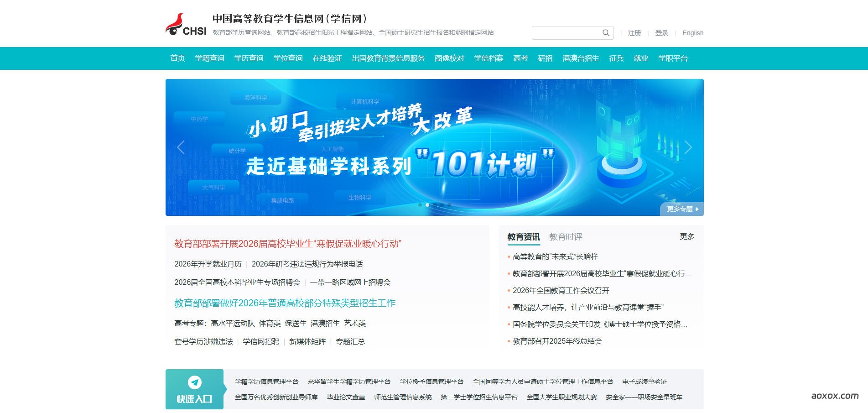The image size is (868, 413).
Task: Open the 寒假促就业暖心行动 headline
Action: point(288,244)
